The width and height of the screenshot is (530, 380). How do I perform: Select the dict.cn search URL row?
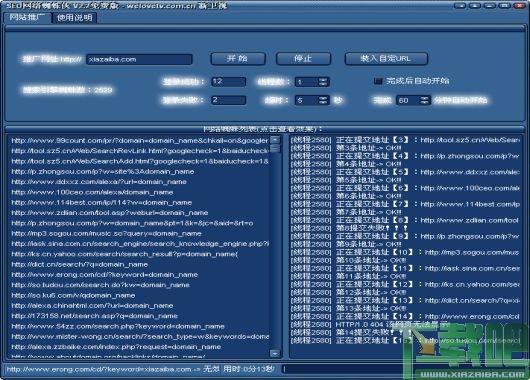pyautogui.click(x=79, y=264)
